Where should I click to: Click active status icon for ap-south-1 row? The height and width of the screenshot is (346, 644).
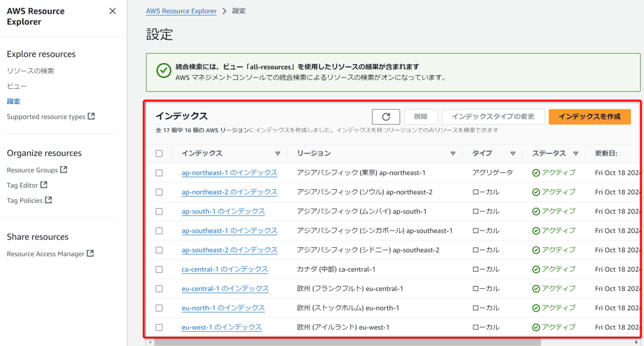coord(536,211)
